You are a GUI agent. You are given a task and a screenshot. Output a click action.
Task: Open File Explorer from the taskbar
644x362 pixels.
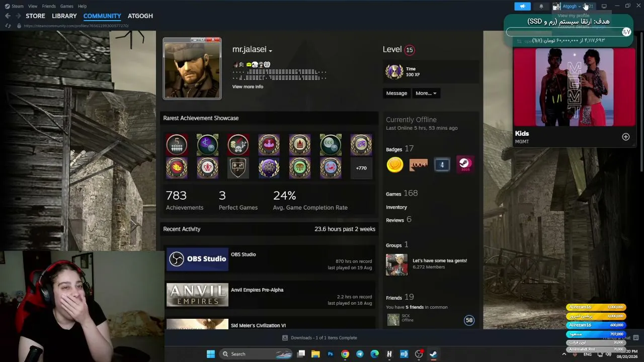(x=315, y=354)
